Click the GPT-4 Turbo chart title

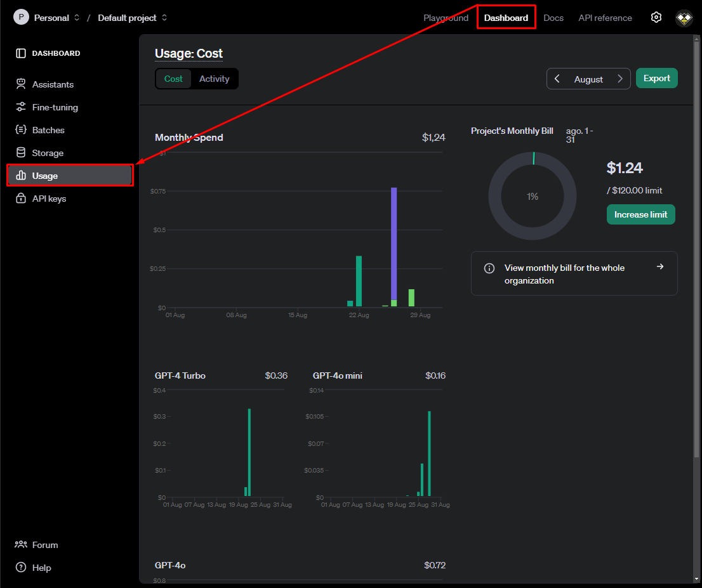180,376
